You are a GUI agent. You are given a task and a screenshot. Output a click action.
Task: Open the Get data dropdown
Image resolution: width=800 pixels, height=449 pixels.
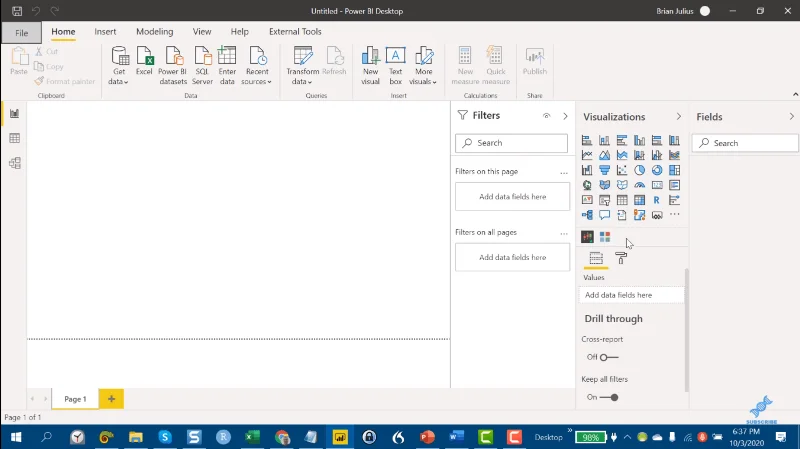[118, 65]
